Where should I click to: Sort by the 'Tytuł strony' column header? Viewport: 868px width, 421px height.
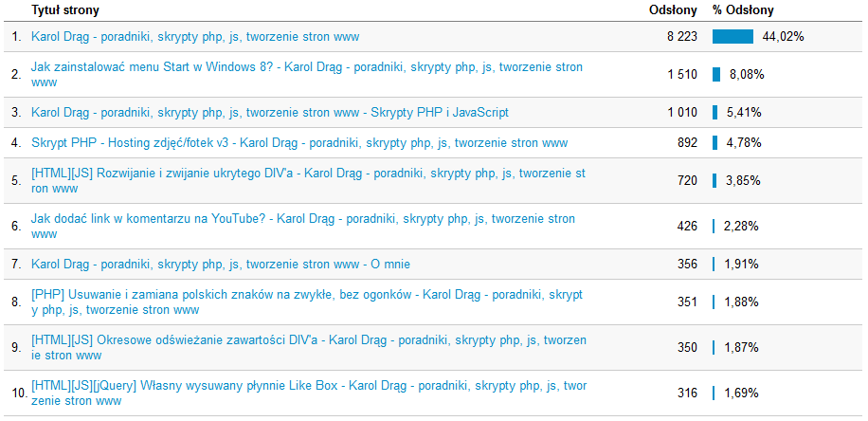point(65,10)
